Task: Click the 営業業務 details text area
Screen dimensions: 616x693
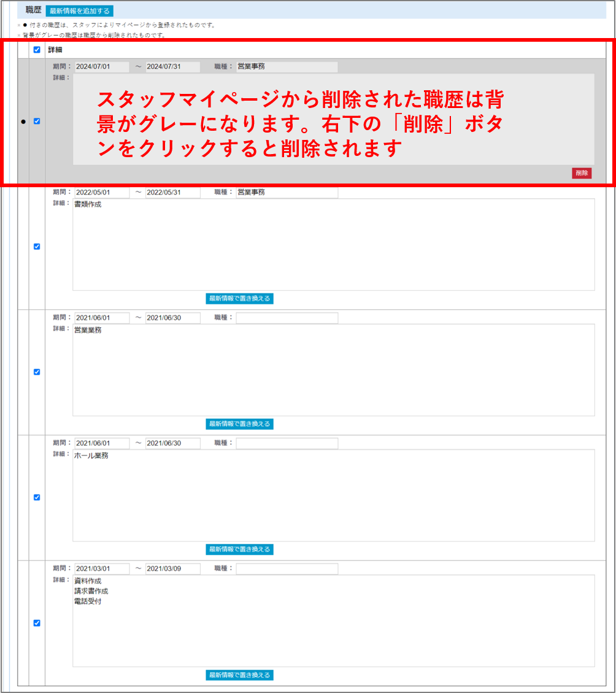Action: pyautogui.click(x=334, y=370)
